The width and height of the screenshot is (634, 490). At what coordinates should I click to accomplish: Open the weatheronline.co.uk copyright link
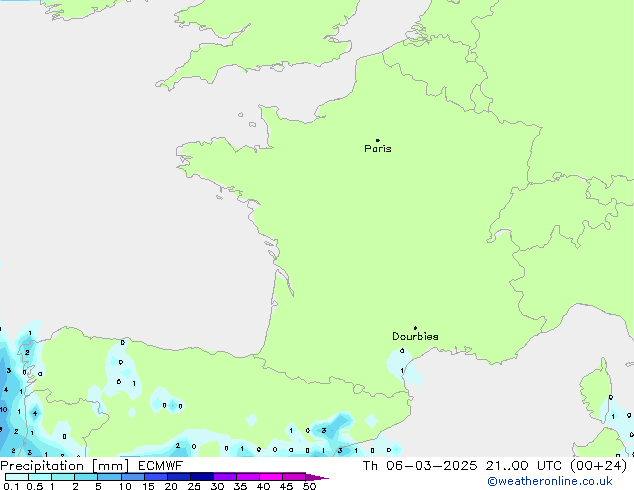coord(550,481)
